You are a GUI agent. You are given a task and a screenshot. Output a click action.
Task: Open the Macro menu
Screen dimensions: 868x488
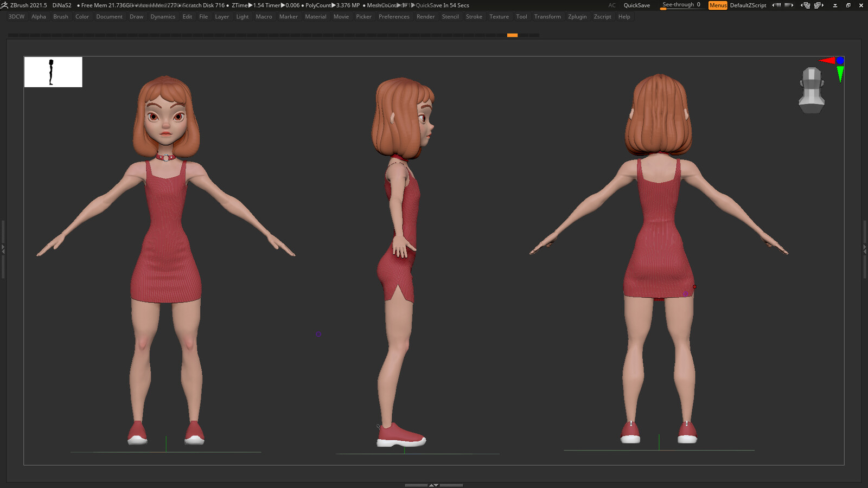tap(264, 17)
